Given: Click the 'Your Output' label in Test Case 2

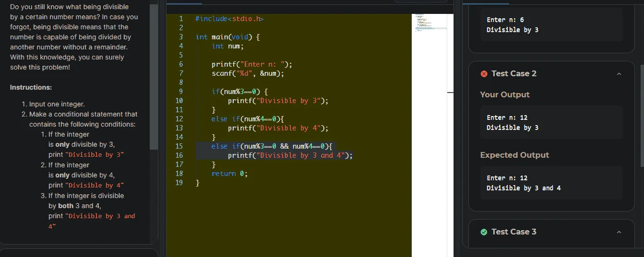Looking at the screenshot, I should [505, 94].
